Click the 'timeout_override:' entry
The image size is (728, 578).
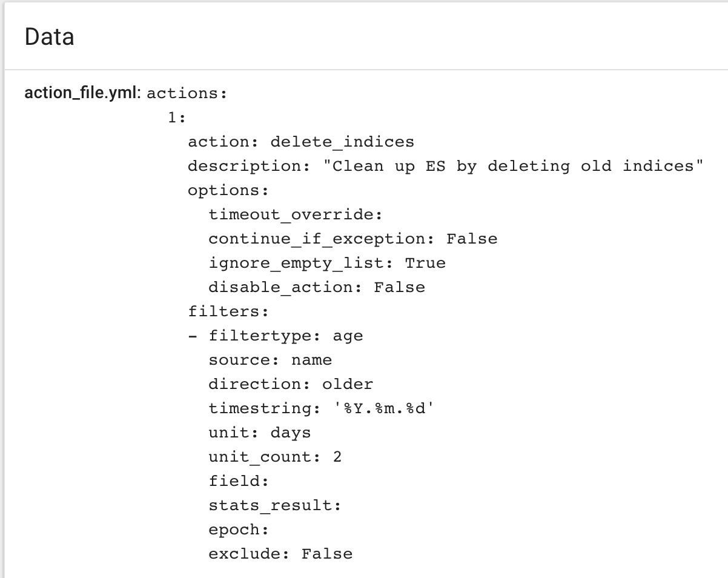pos(296,214)
